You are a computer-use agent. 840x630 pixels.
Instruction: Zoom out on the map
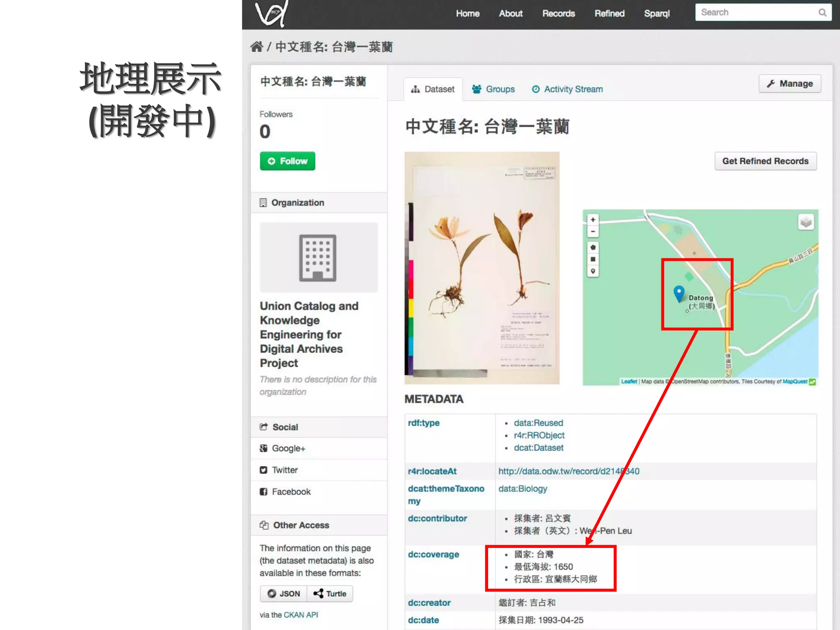tap(593, 232)
